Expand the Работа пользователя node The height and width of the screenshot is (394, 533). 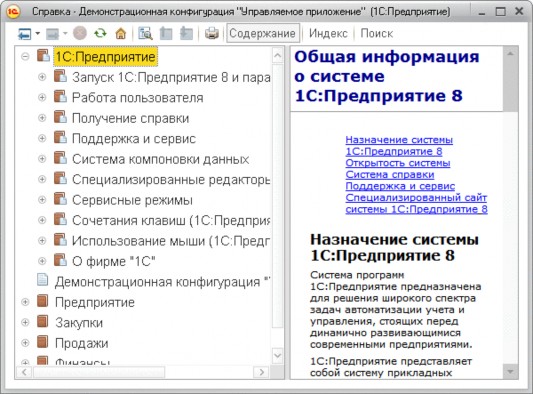(42, 98)
